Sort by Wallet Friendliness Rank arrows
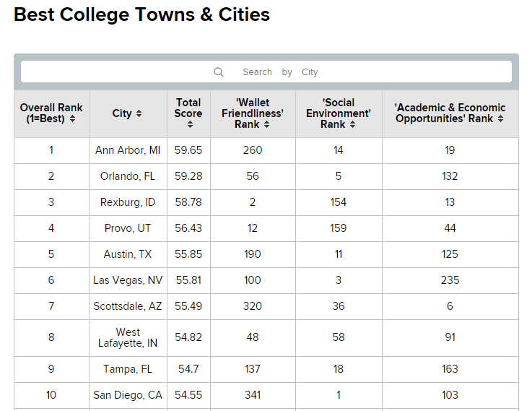Image resolution: width=532 pixels, height=411 pixels. (x=266, y=125)
